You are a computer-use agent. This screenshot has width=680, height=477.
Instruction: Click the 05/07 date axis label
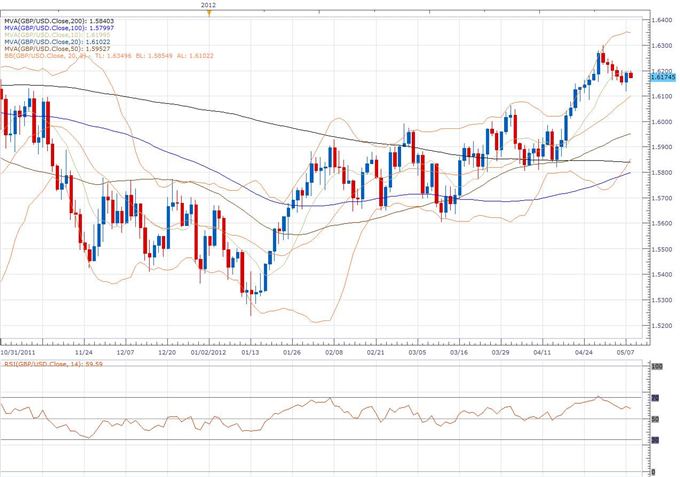[625, 353]
